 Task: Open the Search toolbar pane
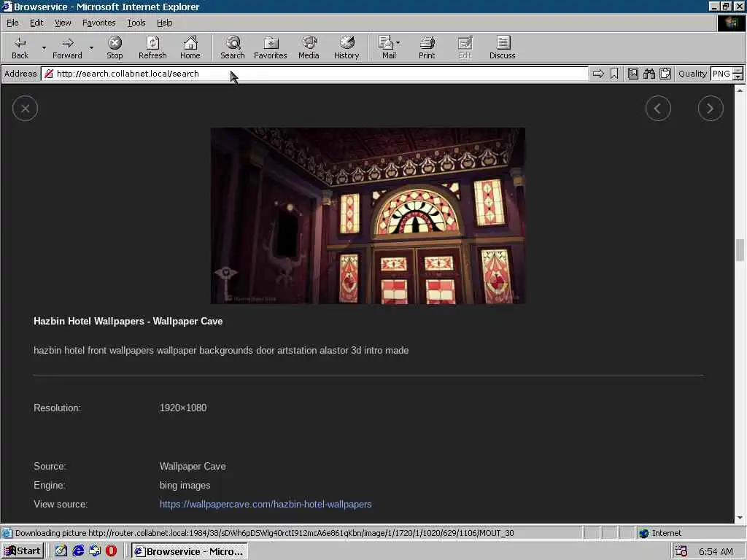pos(233,47)
